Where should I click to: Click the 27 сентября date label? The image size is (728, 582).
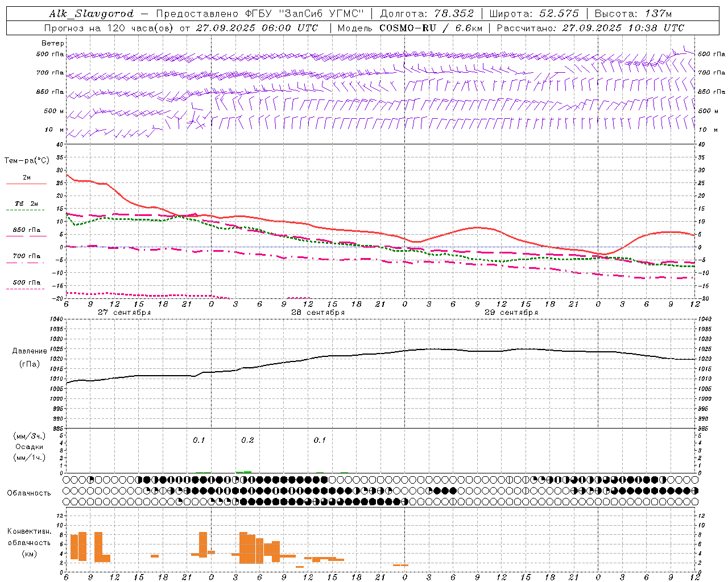(x=125, y=313)
